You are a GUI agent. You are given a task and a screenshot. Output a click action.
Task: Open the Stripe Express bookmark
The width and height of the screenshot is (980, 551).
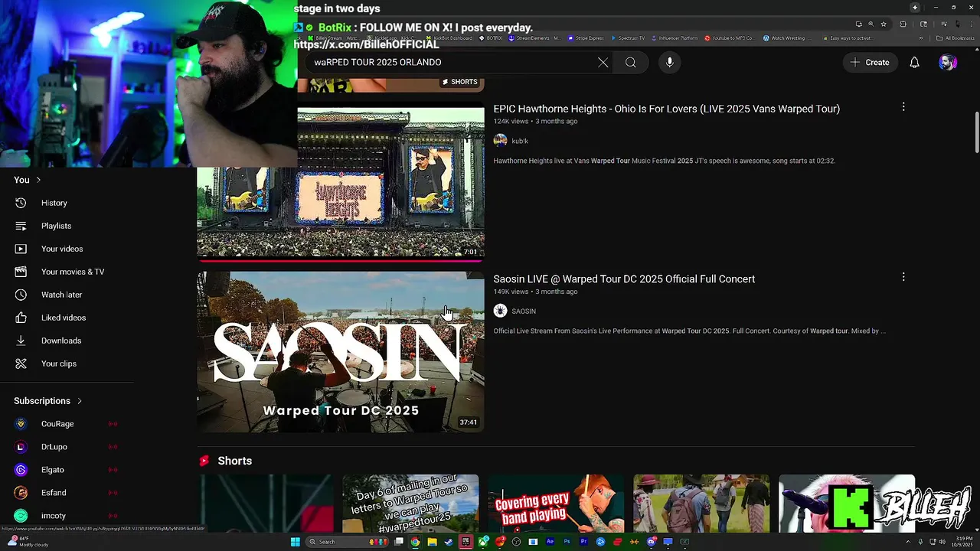coord(584,38)
